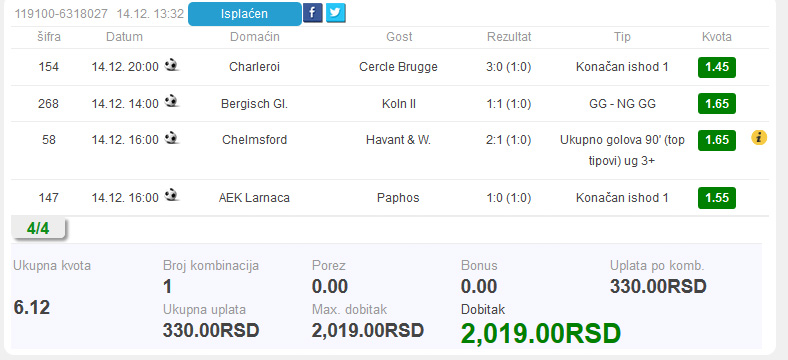Screen dimensions: 788x360
Task: Select the 4/4 tab
Action: pos(38,229)
